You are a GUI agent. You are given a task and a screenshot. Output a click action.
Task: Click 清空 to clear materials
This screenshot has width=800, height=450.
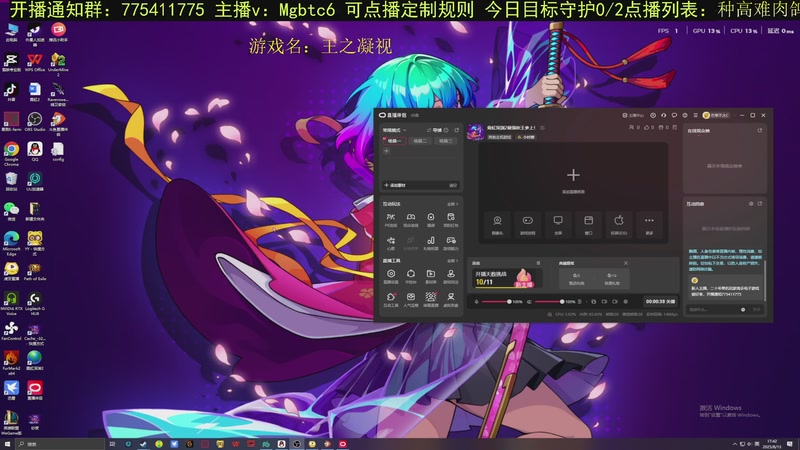pyautogui.click(x=453, y=185)
